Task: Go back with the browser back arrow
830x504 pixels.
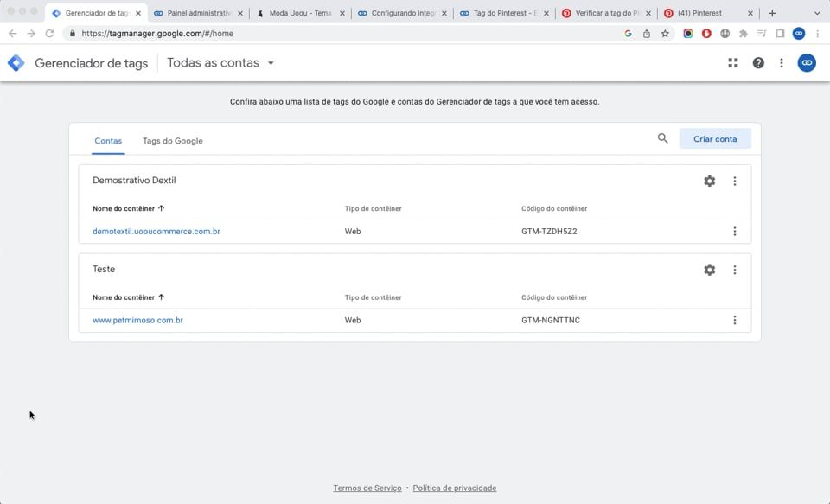Action: pyautogui.click(x=13, y=33)
